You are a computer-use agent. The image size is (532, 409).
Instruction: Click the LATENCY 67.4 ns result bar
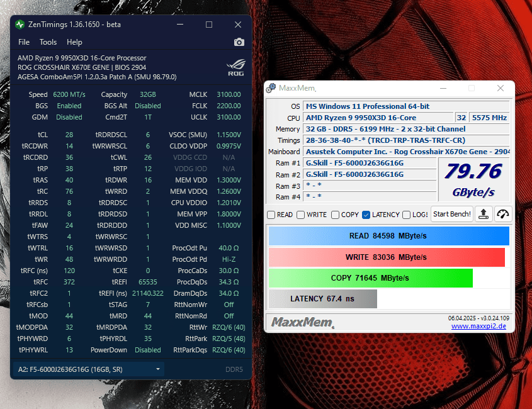tap(322, 299)
